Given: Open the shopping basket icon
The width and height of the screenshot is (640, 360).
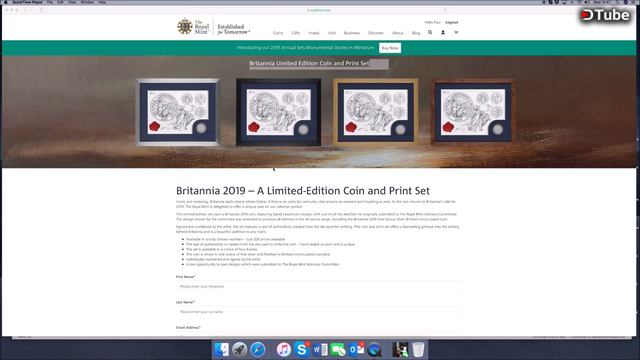Looking at the screenshot, I should click(456, 32).
